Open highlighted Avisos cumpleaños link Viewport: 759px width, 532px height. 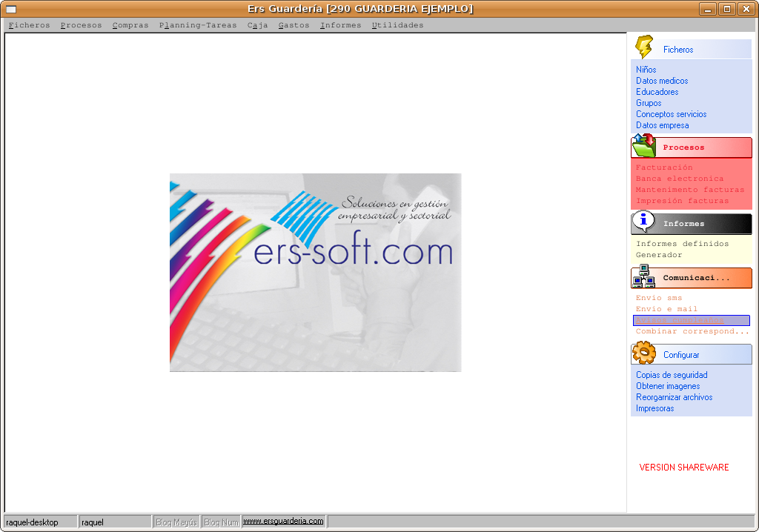[x=692, y=320]
